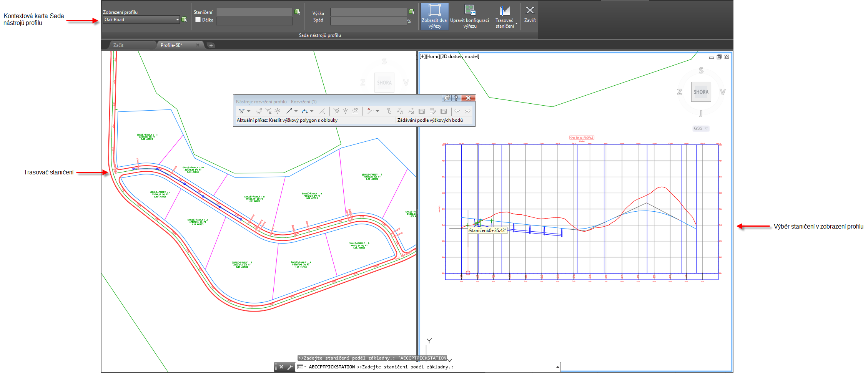Expand the vertical curve tool dropdown arrow
Viewport: 868px width, 373px height.
coord(312,111)
